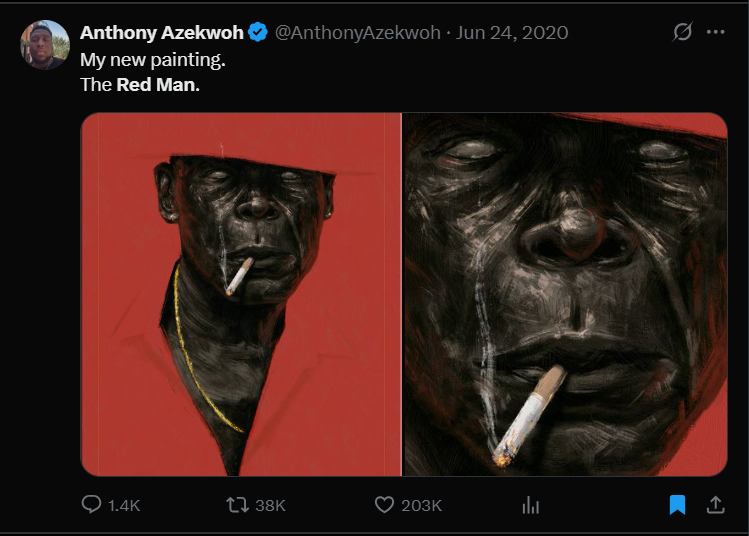Screen dimensions: 749x536
Task: Like the post with the heart icon
Action: tap(384, 505)
